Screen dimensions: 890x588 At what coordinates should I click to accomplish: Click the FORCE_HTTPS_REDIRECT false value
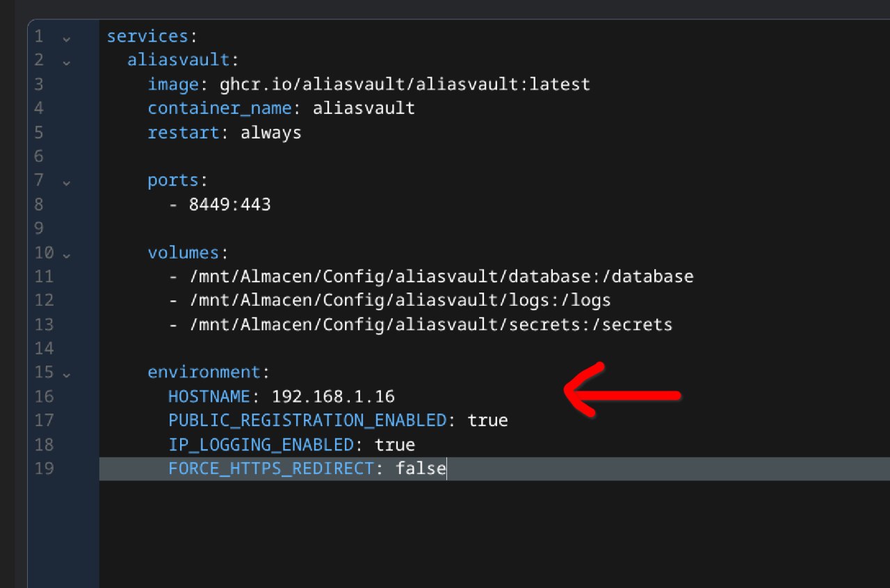pos(420,468)
